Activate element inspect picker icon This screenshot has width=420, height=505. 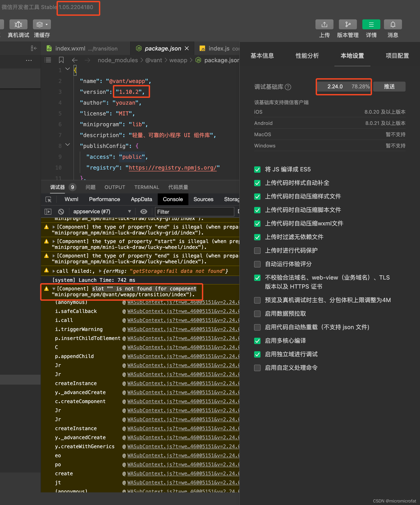coord(48,199)
